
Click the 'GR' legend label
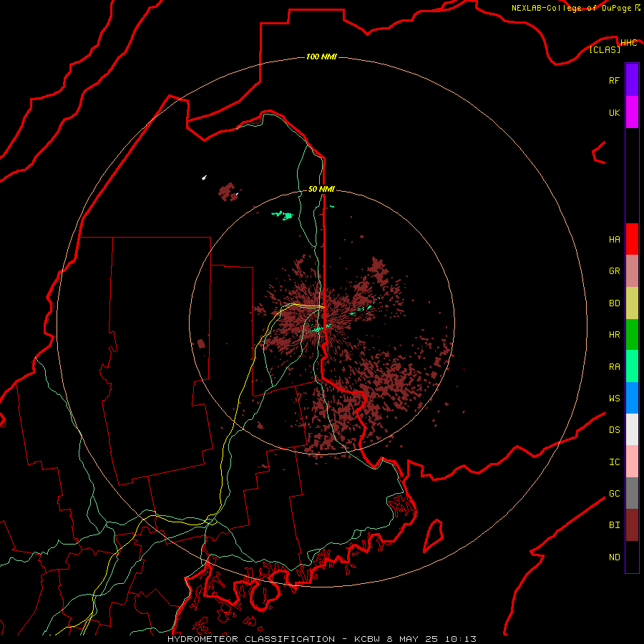click(614, 271)
